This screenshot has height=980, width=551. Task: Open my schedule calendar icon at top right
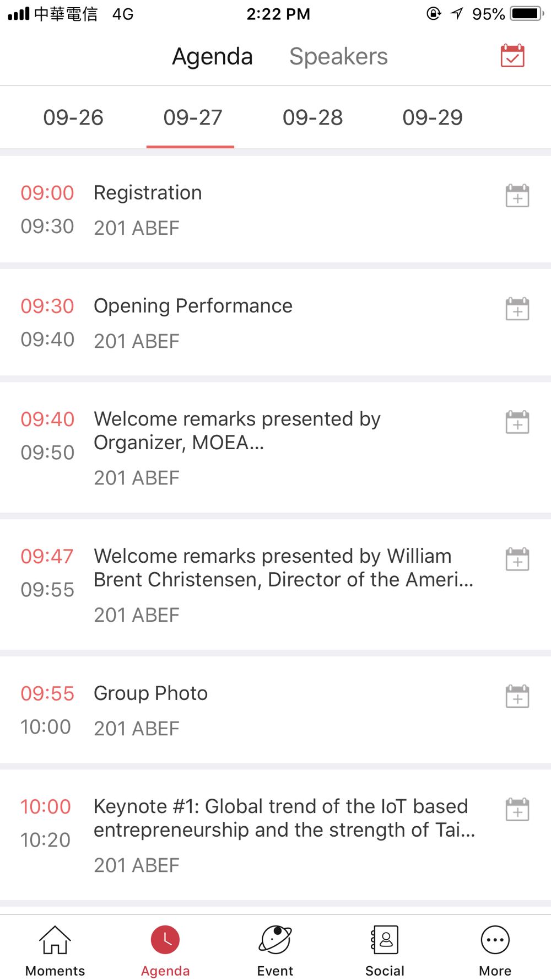[x=512, y=56]
